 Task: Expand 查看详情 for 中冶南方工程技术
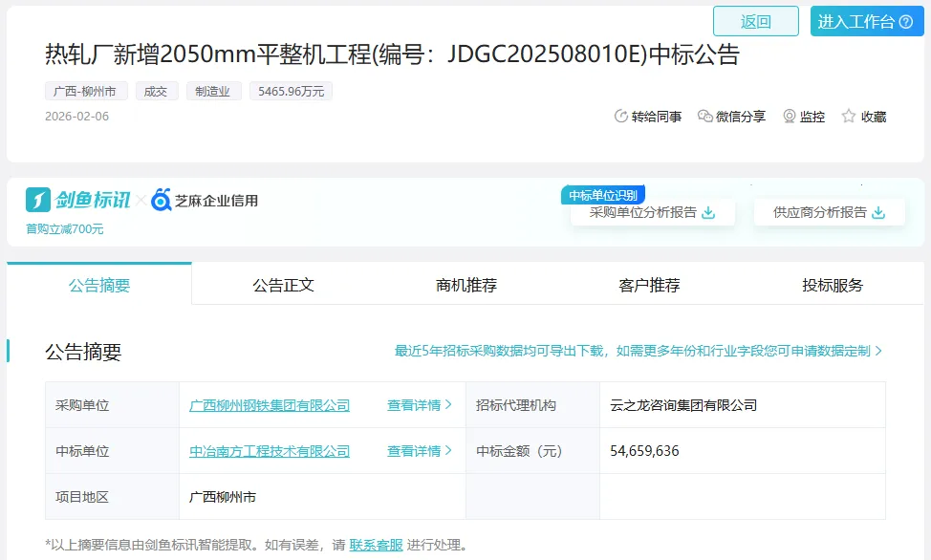[x=419, y=451]
